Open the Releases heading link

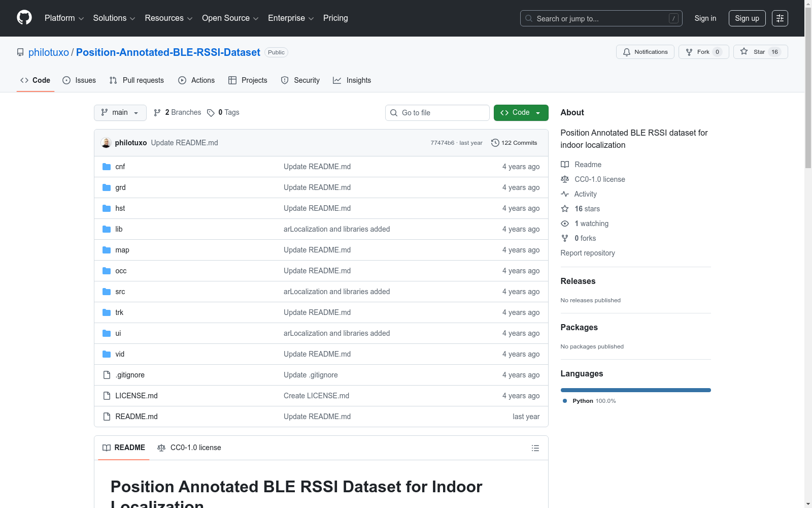(x=578, y=281)
